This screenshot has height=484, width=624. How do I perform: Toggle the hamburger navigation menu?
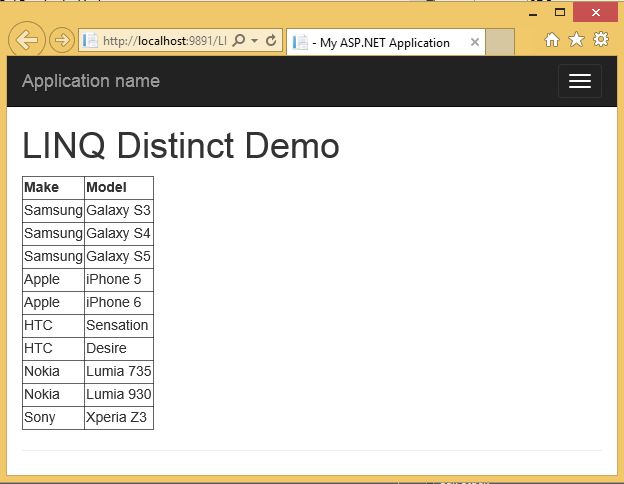point(580,81)
